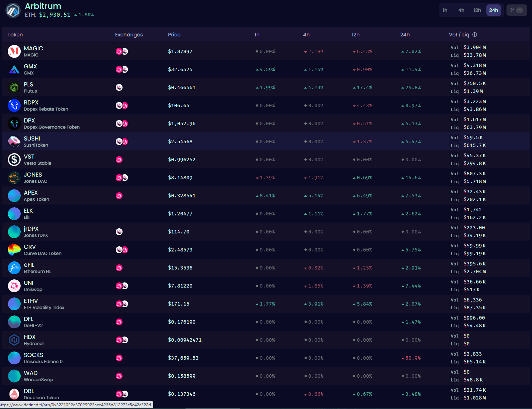Click the exchange icon in VST row
Screen dimensions: 532x409
(119, 160)
